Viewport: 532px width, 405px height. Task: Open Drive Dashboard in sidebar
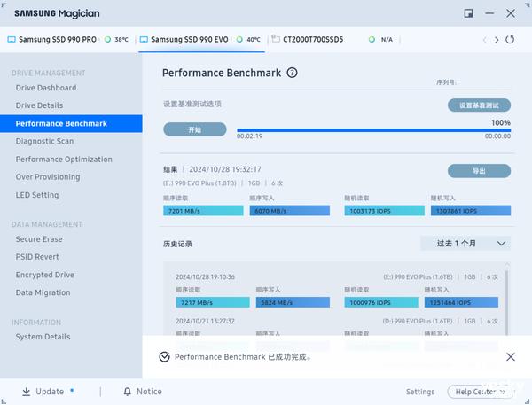[46, 88]
